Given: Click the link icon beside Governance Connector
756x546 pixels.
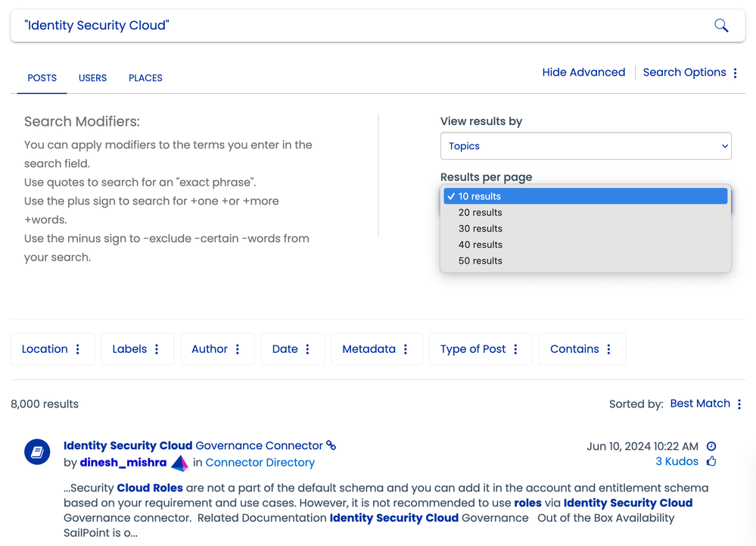Looking at the screenshot, I should [331, 445].
